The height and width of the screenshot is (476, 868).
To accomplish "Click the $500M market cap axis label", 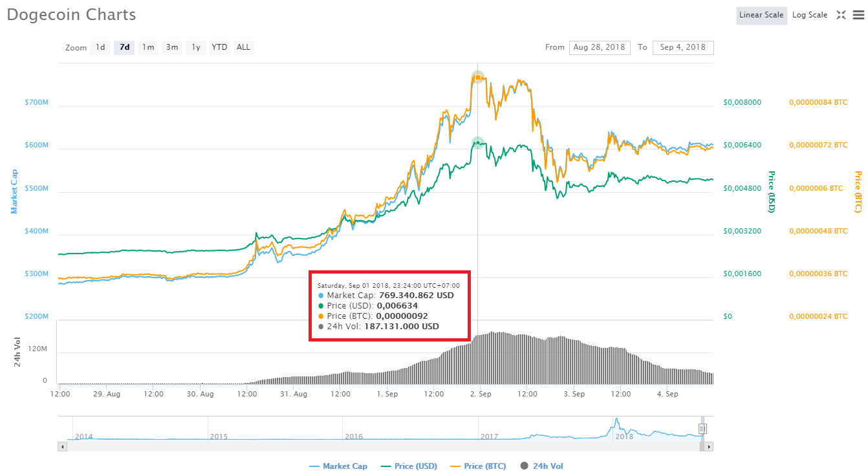I will [x=36, y=189].
